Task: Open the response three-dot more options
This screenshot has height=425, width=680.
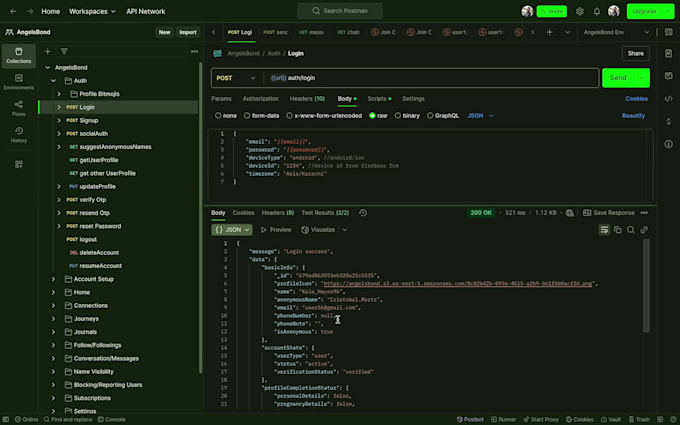Action: point(644,212)
